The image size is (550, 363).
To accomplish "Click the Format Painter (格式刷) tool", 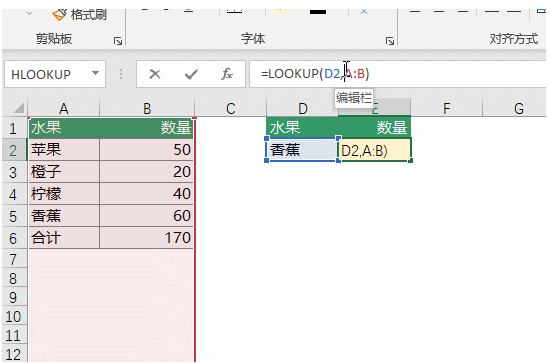I will tap(80, 15).
